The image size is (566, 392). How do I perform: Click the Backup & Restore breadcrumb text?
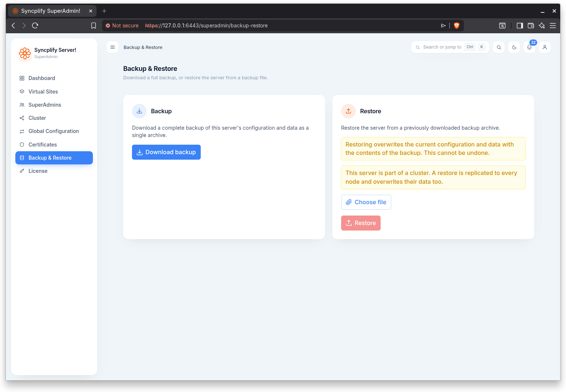click(x=143, y=47)
